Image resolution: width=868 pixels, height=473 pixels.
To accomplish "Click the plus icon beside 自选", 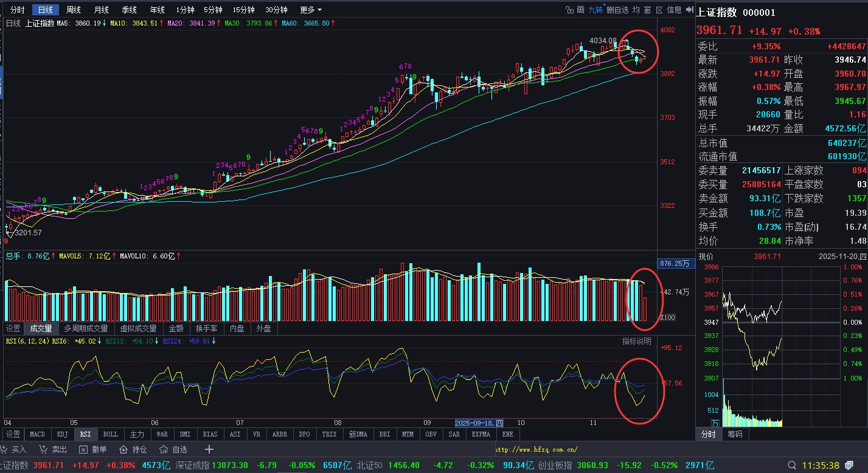I will [x=209, y=449].
